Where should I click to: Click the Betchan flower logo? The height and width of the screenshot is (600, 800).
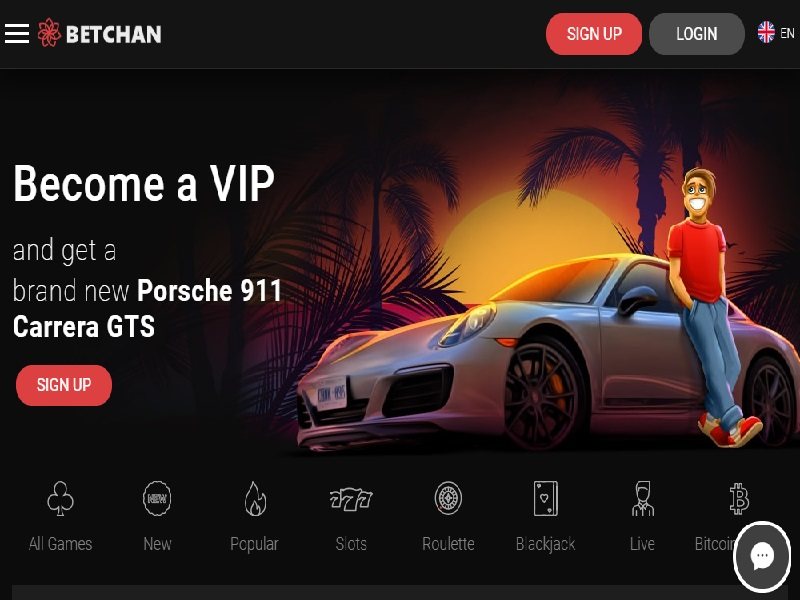point(49,33)
